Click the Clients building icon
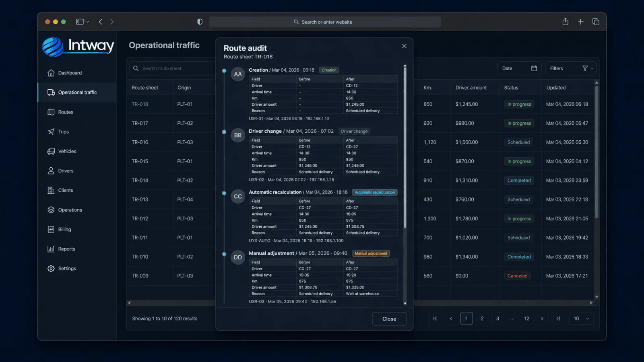Viewport: 644px width, 362px height. [x=51, y=190]
